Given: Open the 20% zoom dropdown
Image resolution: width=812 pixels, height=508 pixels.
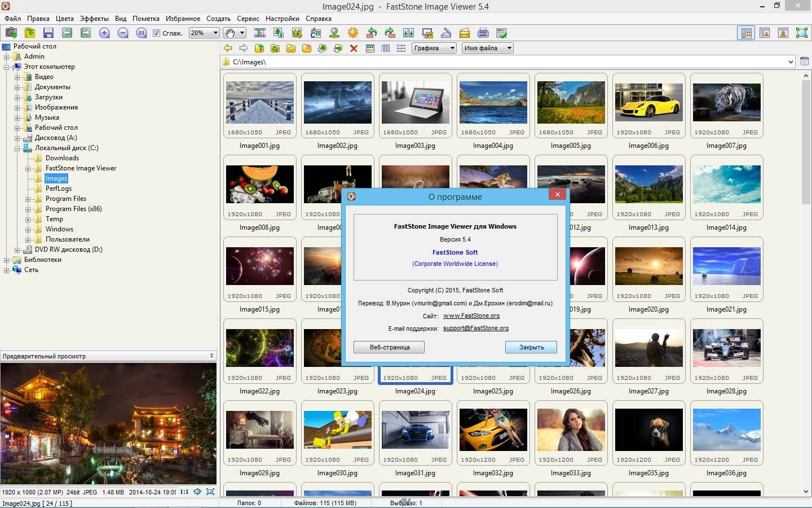Looking at the screenshot, I should 204,33.
